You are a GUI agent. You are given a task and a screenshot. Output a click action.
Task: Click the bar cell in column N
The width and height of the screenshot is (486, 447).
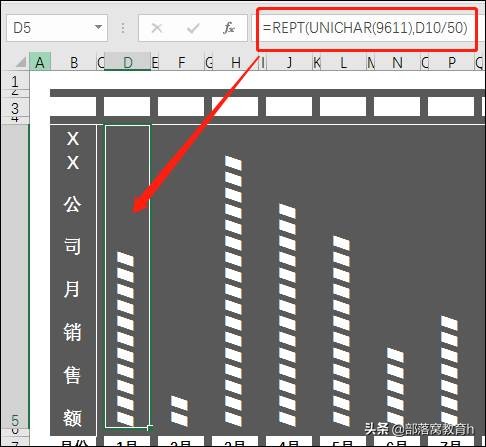397,276
